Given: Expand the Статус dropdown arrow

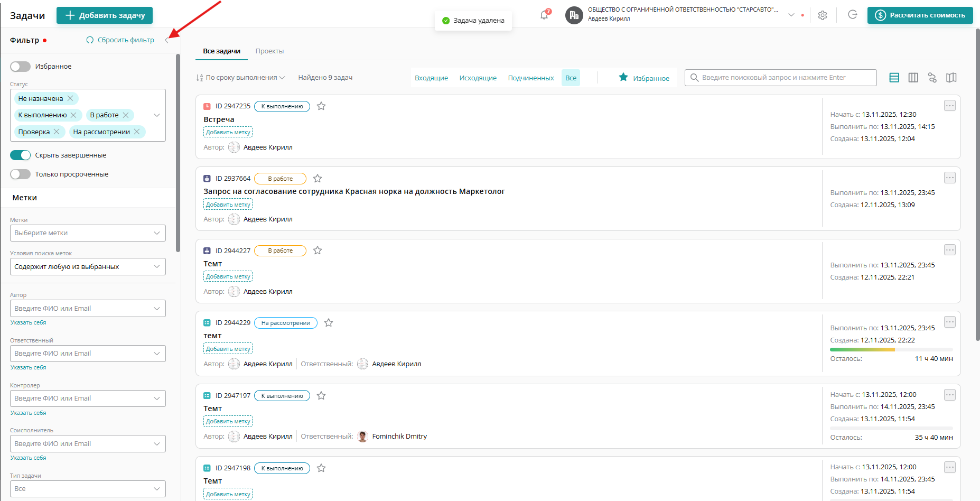Looking at the screenshot, I should click(x=157, y=115).
